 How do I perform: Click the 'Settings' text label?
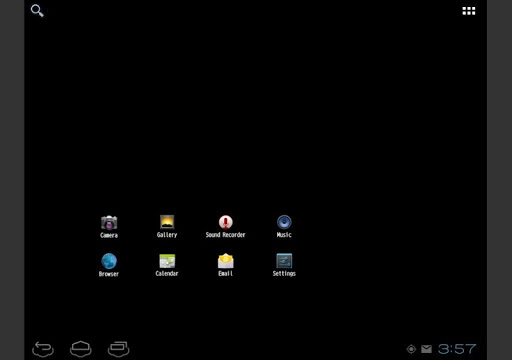(284, 274)
